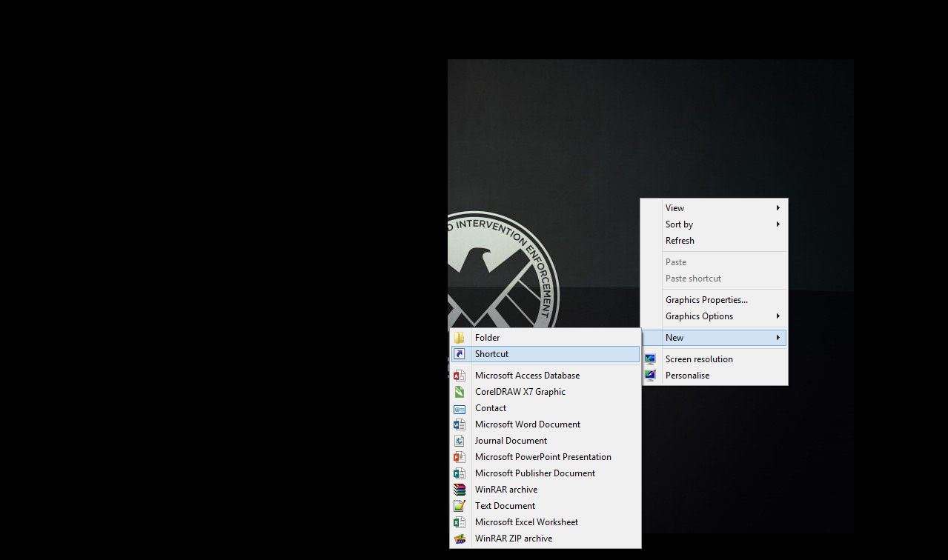Expand the Graphics Options submenu arrow

pyautogui.click(x=778, y=316)
